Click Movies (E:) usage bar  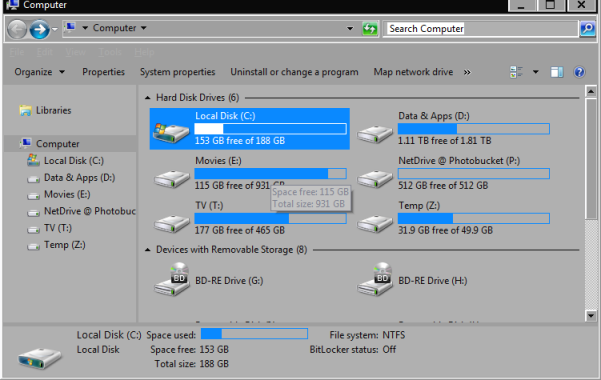(271, 174)
